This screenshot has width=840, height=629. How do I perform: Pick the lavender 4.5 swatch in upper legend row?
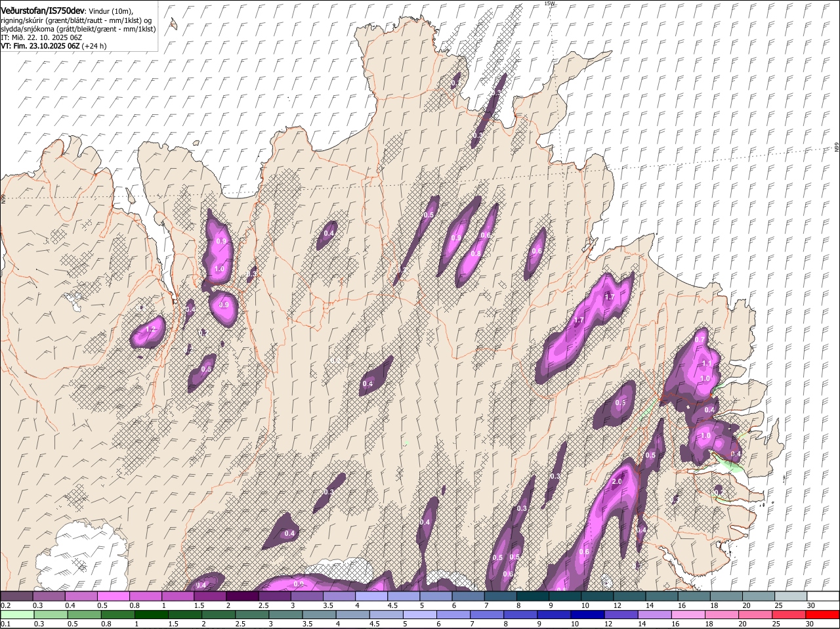404,596
